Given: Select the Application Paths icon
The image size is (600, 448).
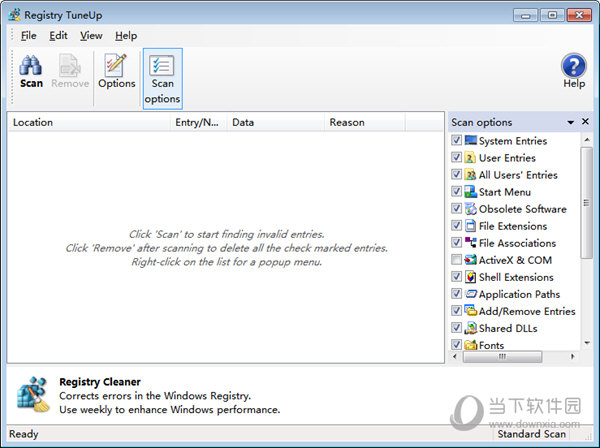Looking at the screenshot, I should click(x=470, y=294).
